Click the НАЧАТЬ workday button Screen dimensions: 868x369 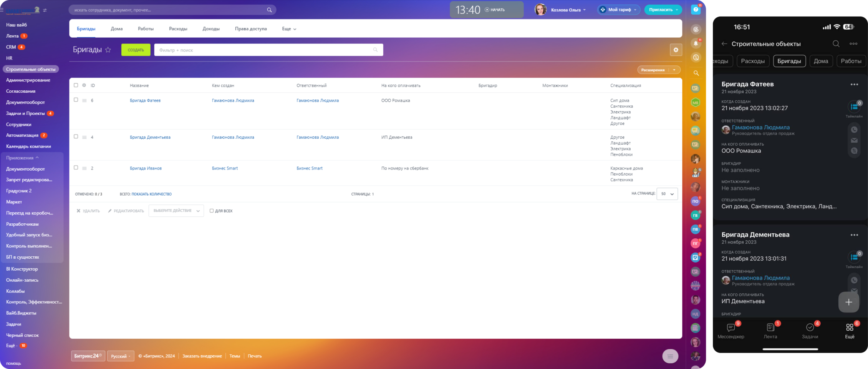(x=495, y=10)
